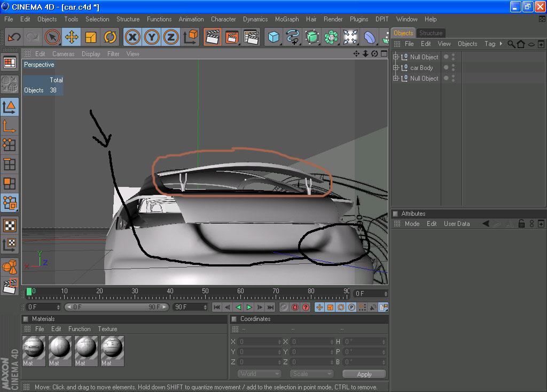Screen dimensions: 547x392
Task: Switch to the Structure tab
Action: point(431,33)
